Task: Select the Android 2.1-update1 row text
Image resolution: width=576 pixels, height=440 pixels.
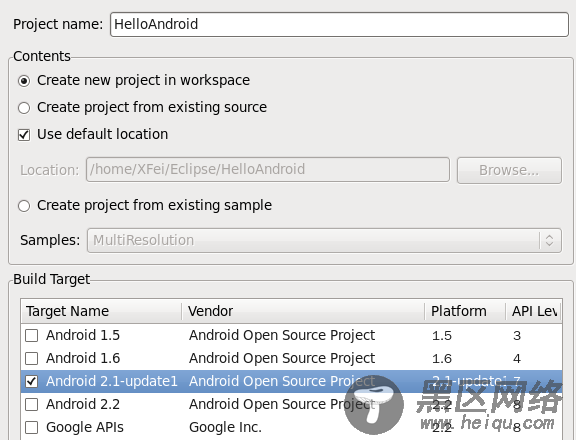Action: 112,381
